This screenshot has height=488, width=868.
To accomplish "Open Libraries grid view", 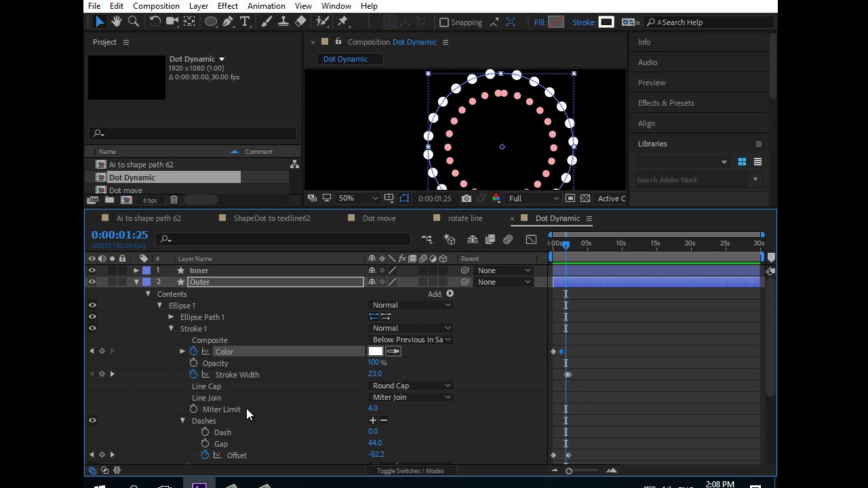I will [x=742, y=162].
